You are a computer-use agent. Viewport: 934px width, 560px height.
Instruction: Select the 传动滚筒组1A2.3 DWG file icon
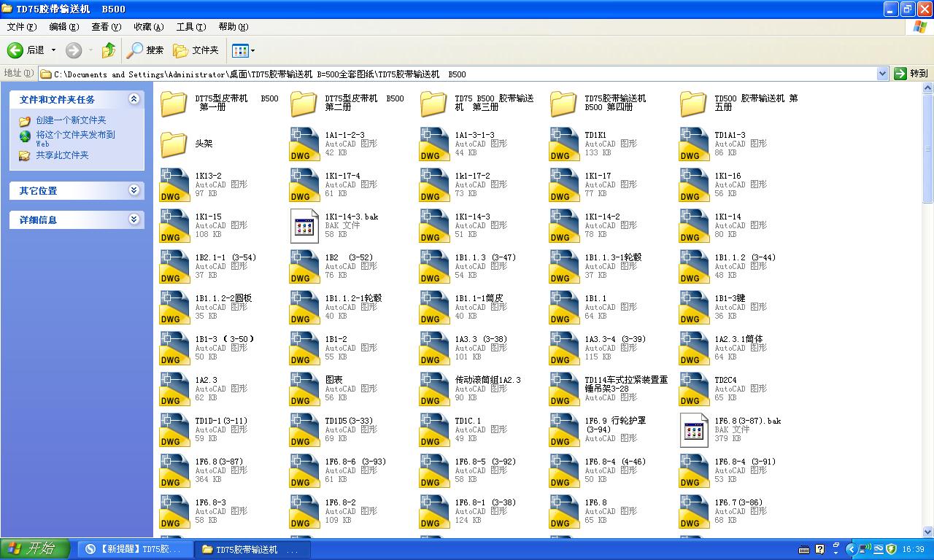(x=434, y=389)
